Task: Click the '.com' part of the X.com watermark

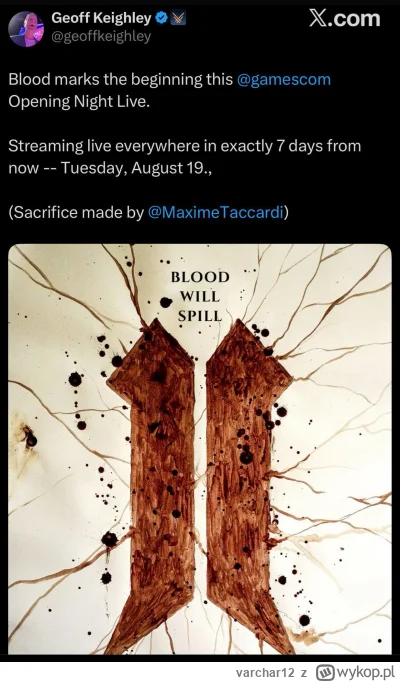Action: (356, 19)
